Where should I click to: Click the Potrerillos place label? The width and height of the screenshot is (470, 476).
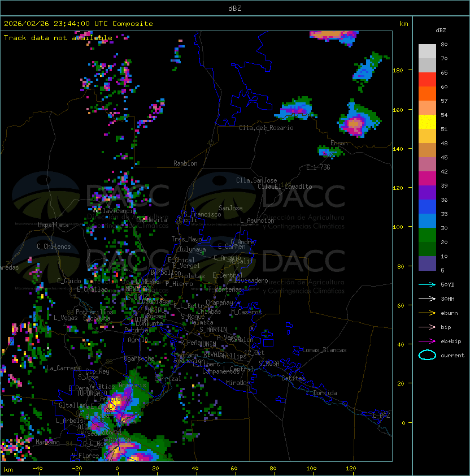(94, 312)
